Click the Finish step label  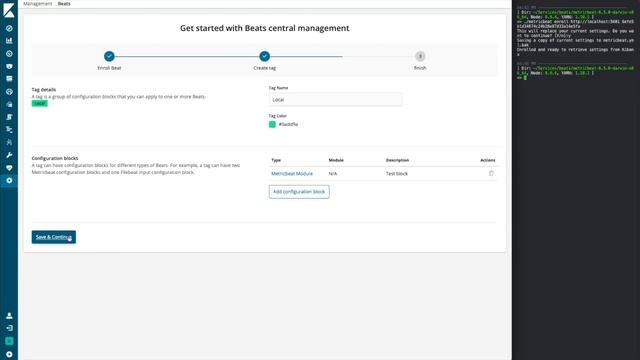click(420, 68)
